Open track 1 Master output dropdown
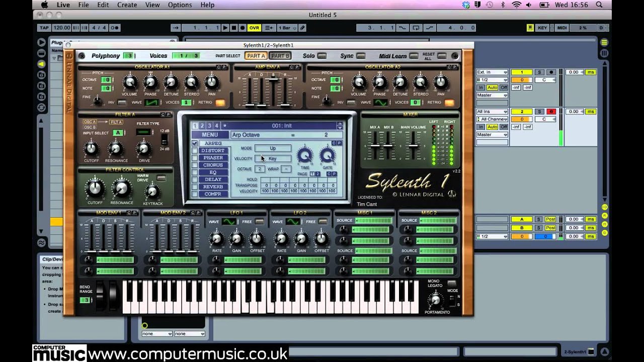Screen dimensions: 644x362 coord(492,95)
